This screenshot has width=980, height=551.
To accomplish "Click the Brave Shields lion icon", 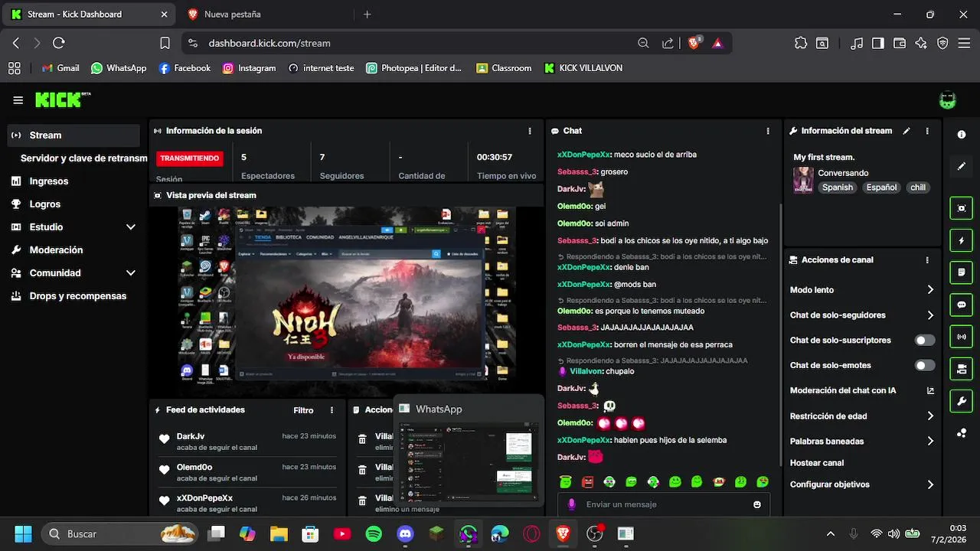I will (x=694, y=44).
